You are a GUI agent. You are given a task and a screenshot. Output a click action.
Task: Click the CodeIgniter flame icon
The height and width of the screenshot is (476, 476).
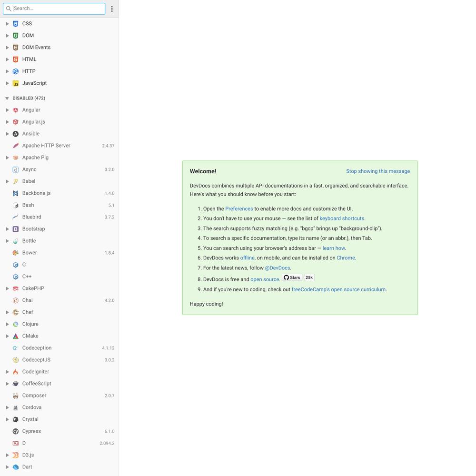[x=16, y=372]
